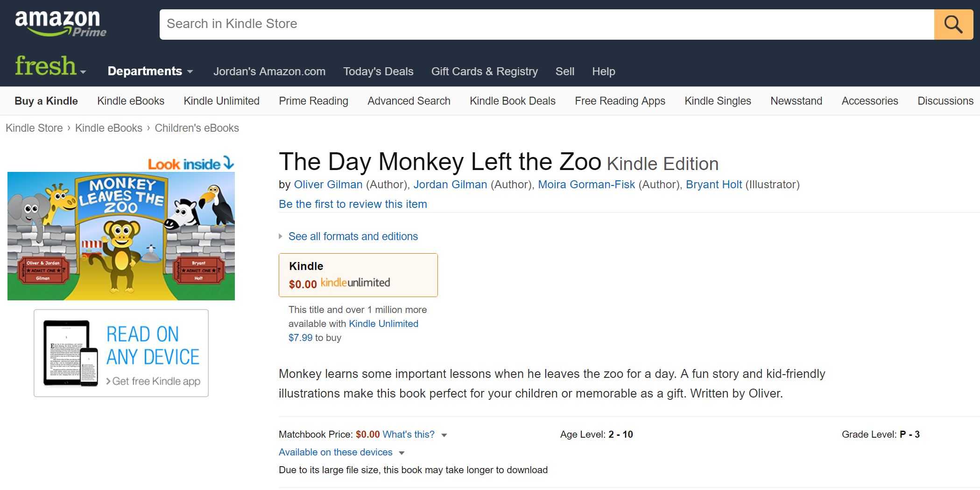This screenshot has height=490, width=980.
Task: Click the Oliver Gilman author link
Action: pyautogui.click(x=328, y=185)
